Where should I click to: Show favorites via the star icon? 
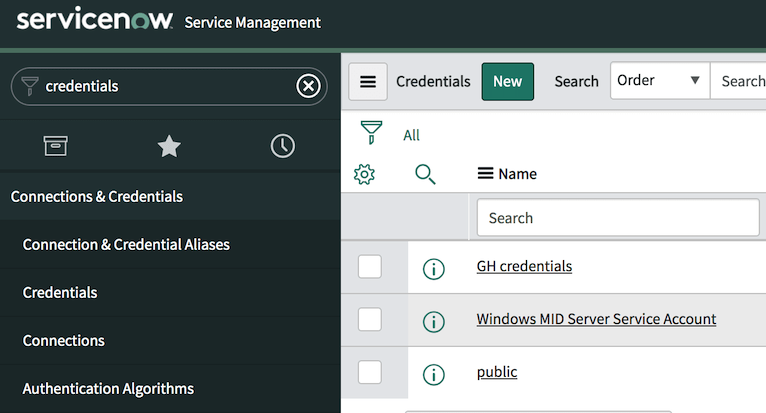coord(169,146)
